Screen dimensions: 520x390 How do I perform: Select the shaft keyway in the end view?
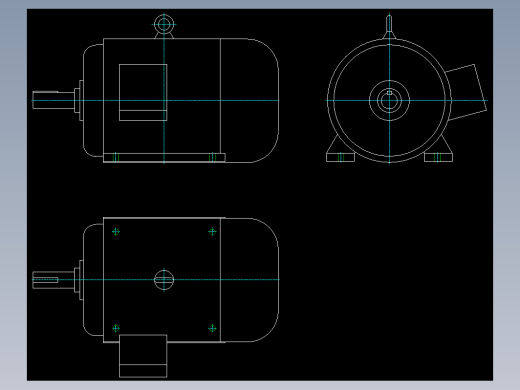click(389, 93)
